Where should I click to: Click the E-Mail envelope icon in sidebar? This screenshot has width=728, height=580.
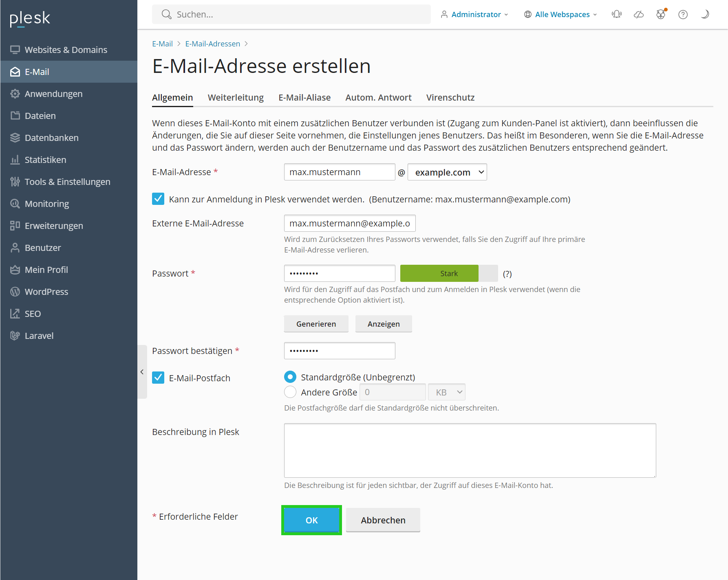(x=15, y=72)
